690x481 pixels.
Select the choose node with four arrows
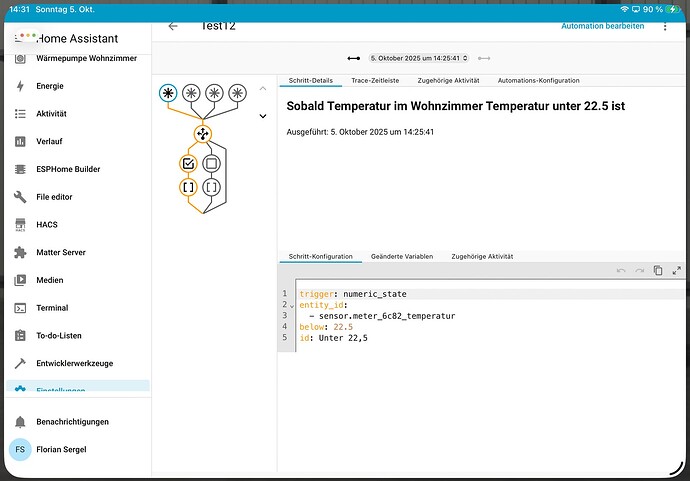[x=202, y=133]
